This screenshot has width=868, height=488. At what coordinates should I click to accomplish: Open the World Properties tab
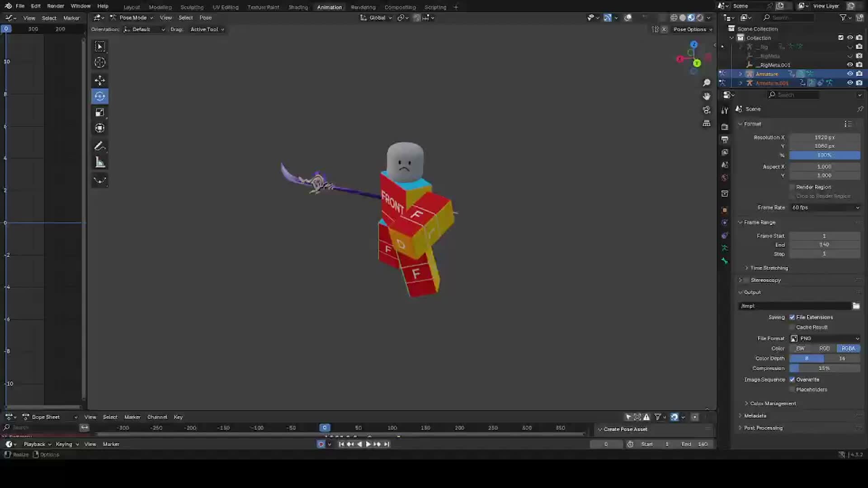coord(725,178)
